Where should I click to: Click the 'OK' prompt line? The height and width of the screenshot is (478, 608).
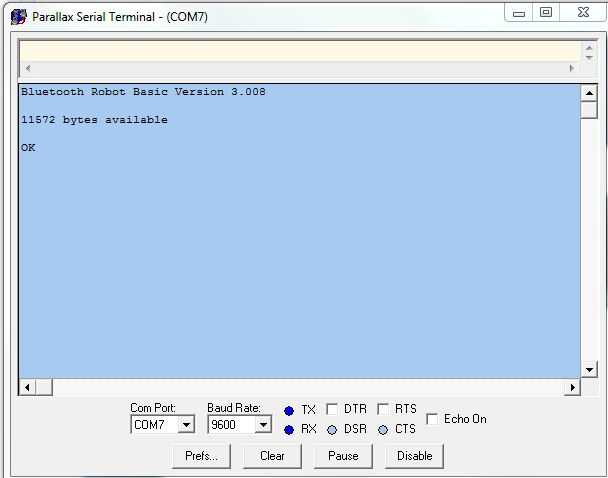(28, 148)
